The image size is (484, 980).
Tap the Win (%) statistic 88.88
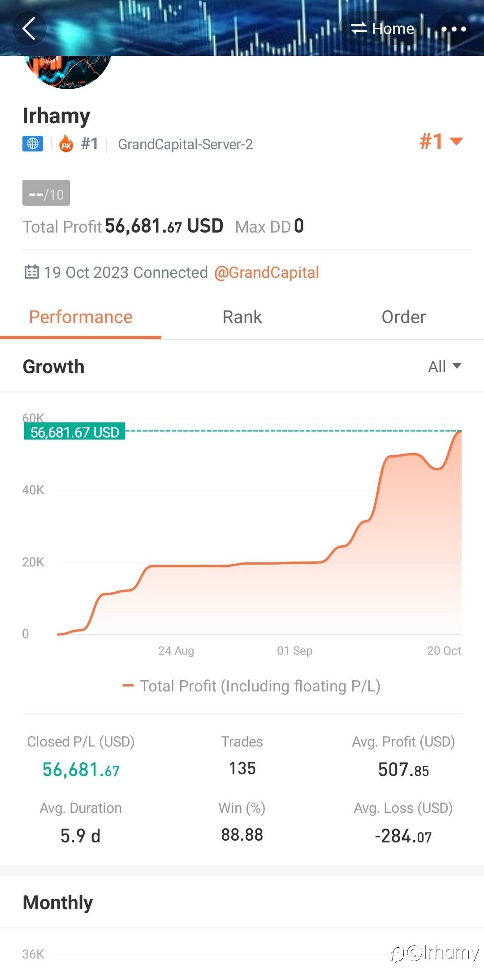click(242, 834)
